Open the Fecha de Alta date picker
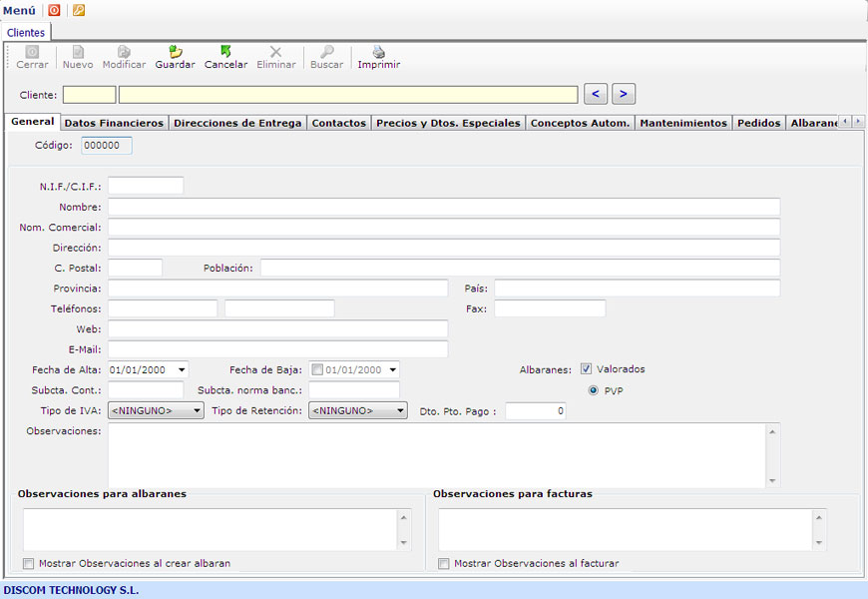Image resolution: width=868 pixels, height=599 pixels. coord(182,369)
